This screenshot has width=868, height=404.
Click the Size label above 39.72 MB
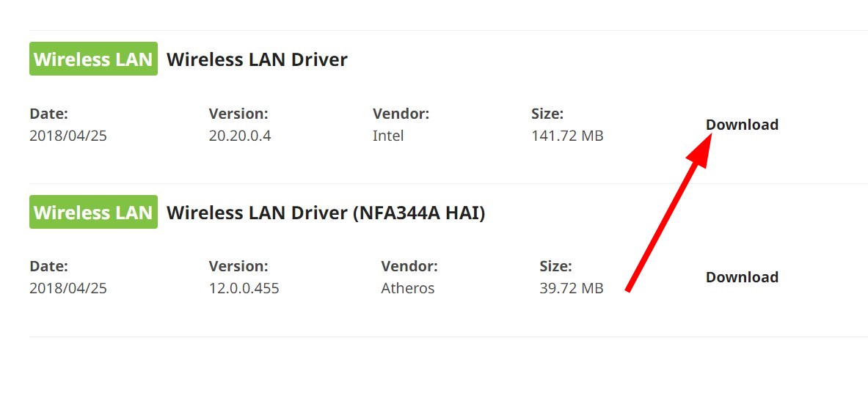[x=555, y=266]
